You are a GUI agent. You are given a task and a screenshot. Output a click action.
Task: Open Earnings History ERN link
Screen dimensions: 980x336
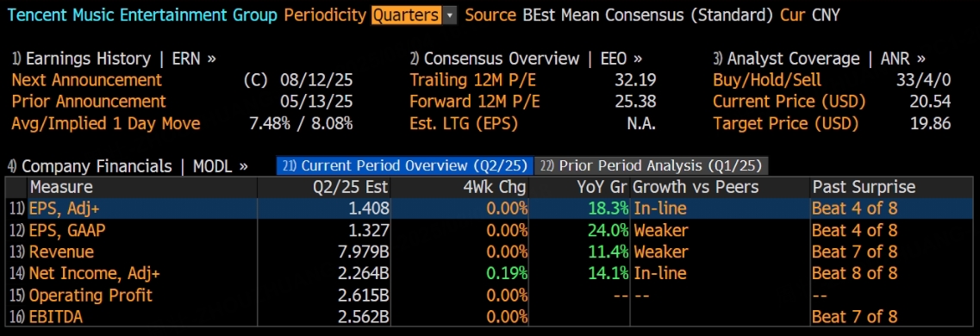pyautogui.click(x=114, y=59)
